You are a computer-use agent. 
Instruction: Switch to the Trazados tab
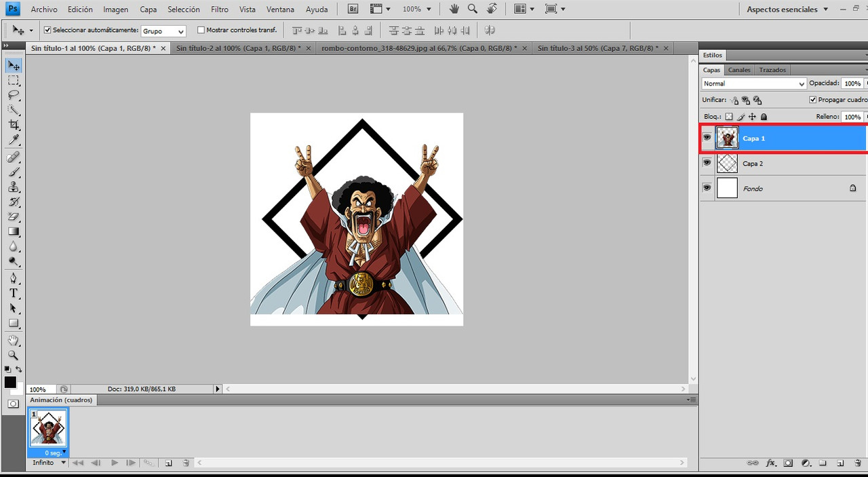pos(772,70)
